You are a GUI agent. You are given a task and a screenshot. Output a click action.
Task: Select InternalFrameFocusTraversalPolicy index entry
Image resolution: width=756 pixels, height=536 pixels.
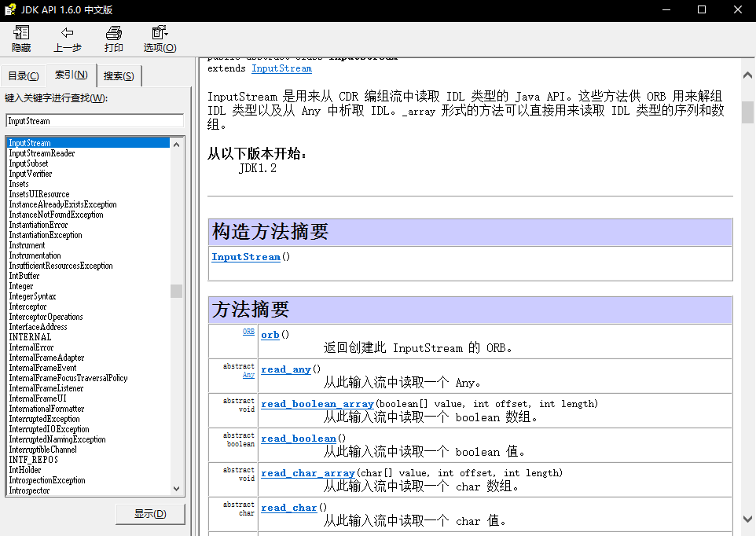68,378
